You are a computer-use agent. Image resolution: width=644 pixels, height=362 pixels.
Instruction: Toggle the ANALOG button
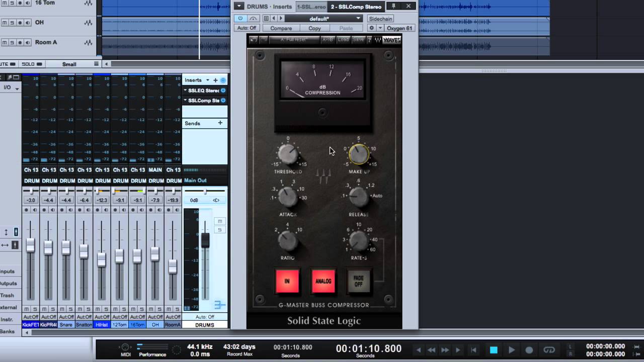[324, 281]
